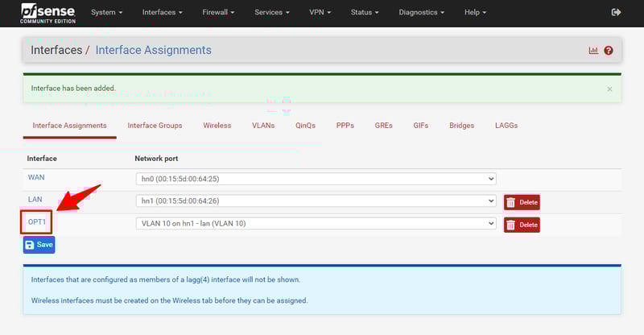
Task: Click the red help question mark icon
Action: tap(609, 51)
